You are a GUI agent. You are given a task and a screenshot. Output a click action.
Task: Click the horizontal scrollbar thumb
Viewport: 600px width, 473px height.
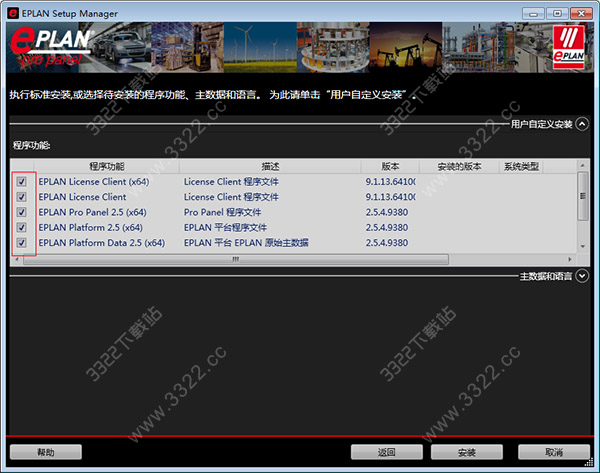(236, 259)
